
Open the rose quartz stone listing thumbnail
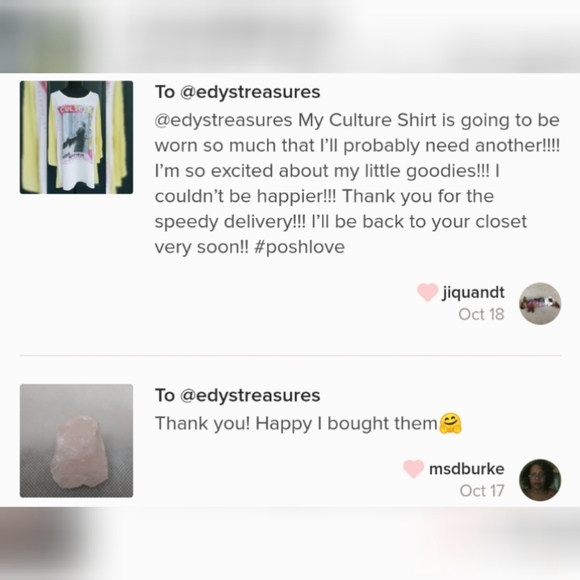click(76, 441)
